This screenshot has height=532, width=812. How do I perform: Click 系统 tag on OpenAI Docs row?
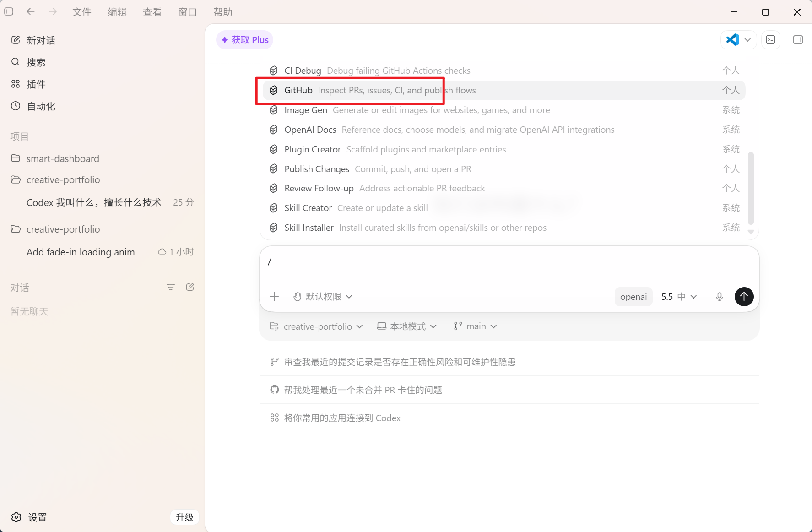point(731,130)
